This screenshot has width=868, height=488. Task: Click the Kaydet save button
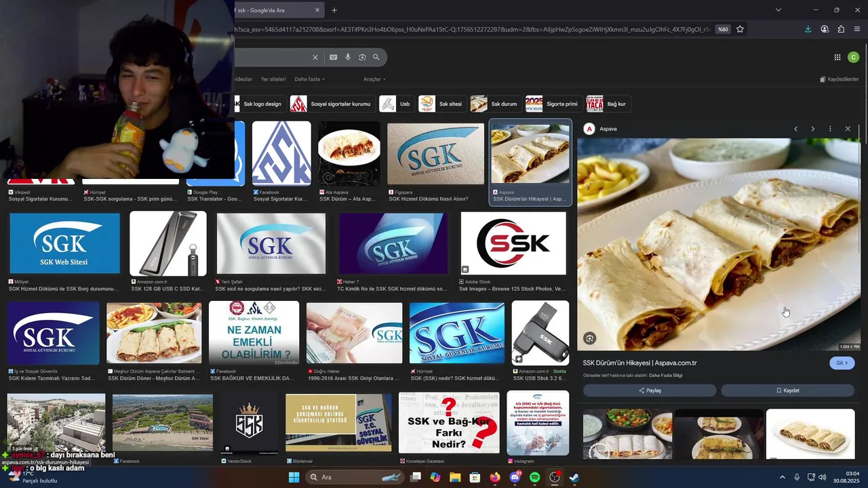point(787,390)
